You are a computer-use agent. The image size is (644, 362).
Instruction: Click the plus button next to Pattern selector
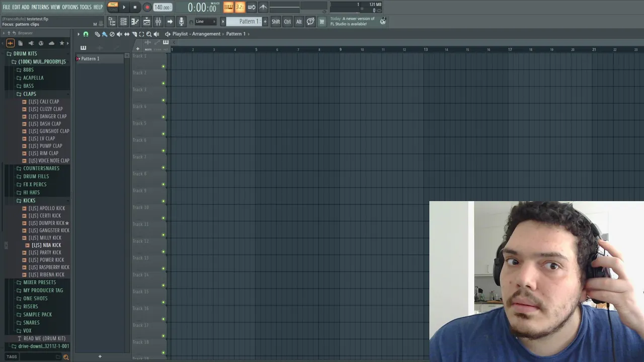click(265, 22)
